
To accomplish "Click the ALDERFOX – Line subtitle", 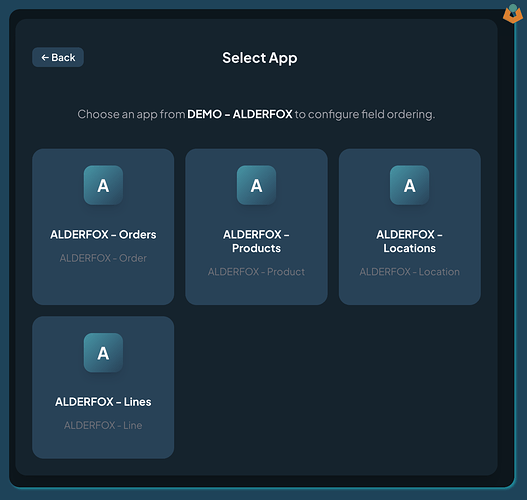I will click(x=103, y=425).
